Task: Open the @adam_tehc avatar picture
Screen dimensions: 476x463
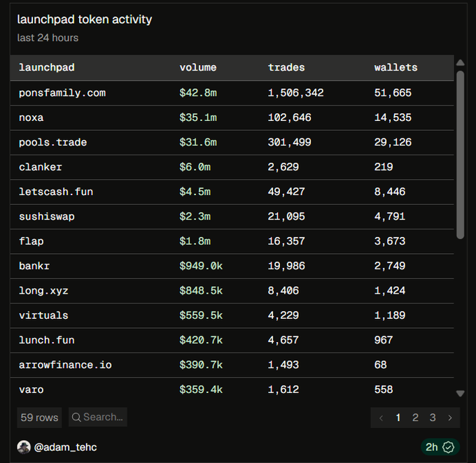Action: [24, 447]
